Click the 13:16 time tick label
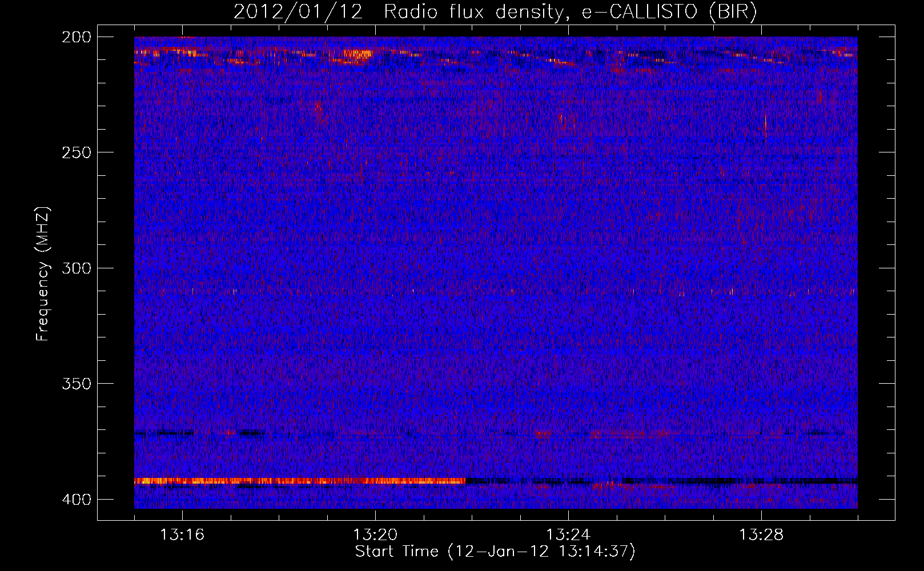This screenshot has width=924, height=571. click(x=182, y=535)
